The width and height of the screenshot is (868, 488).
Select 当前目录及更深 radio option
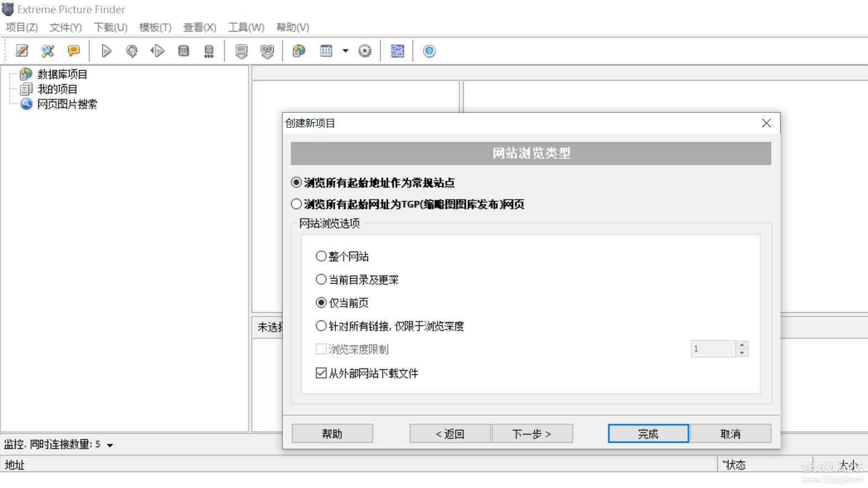[x=321, y=280]
